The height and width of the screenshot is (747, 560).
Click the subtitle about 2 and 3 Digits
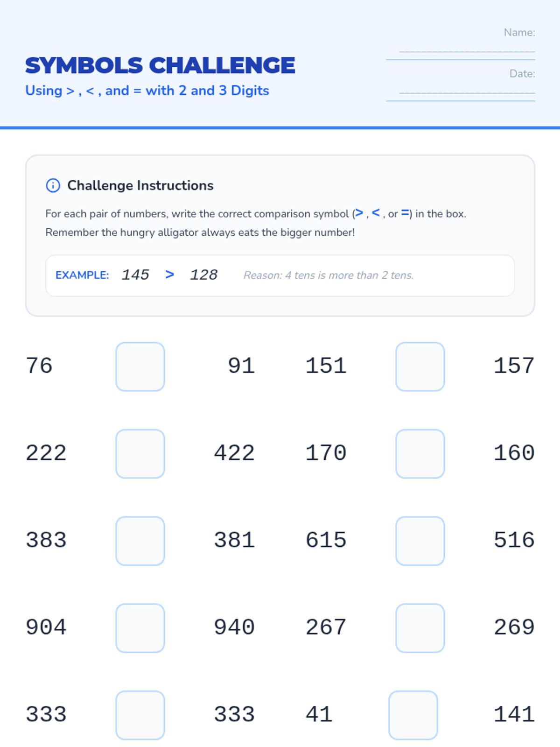click(147, 91)
